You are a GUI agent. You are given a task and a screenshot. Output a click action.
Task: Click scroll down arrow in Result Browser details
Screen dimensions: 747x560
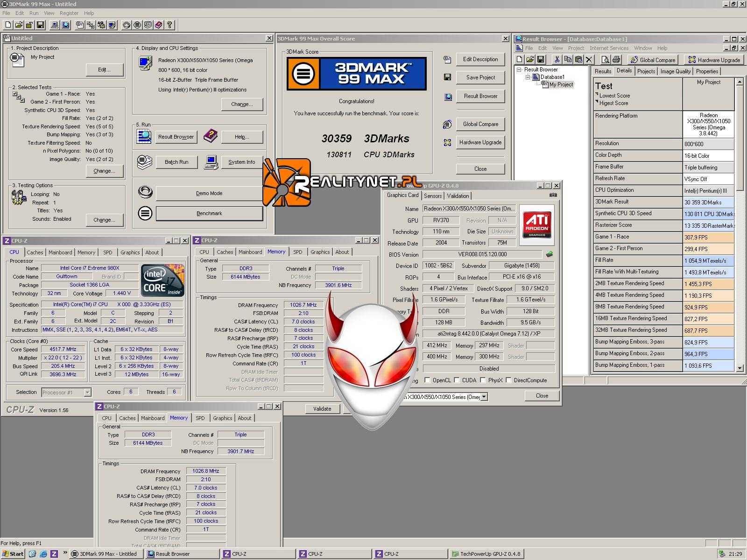739,368
